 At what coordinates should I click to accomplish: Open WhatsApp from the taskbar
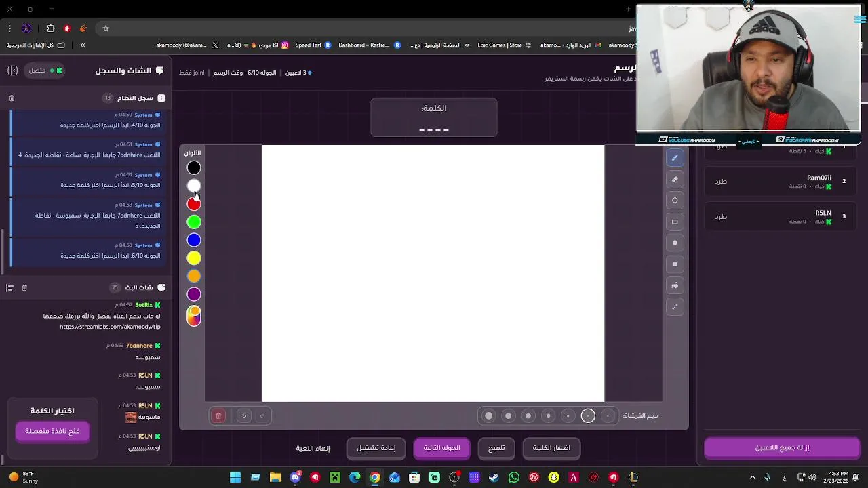(514, 478)
